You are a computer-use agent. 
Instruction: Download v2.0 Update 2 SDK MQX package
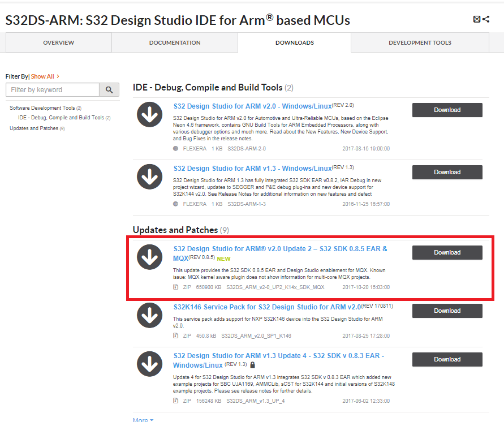tap(447, 253)
